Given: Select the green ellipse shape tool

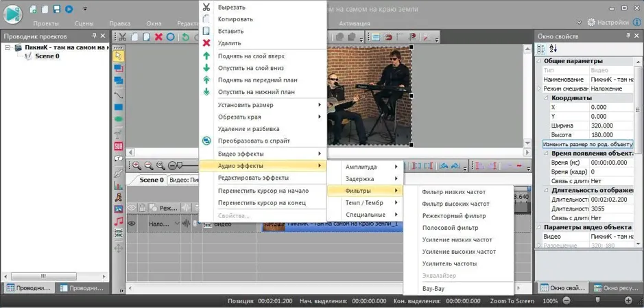Looking at the screenshot, I should pos(118,119).
